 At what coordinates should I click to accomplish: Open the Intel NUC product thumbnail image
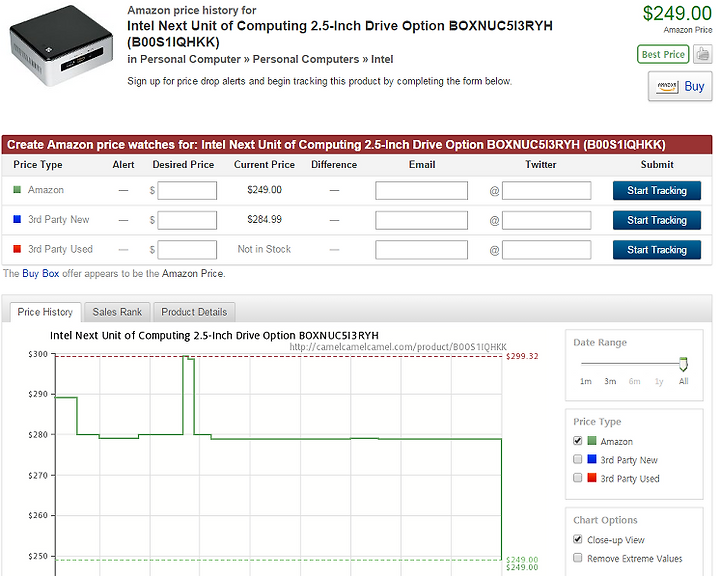click(61, 45)
